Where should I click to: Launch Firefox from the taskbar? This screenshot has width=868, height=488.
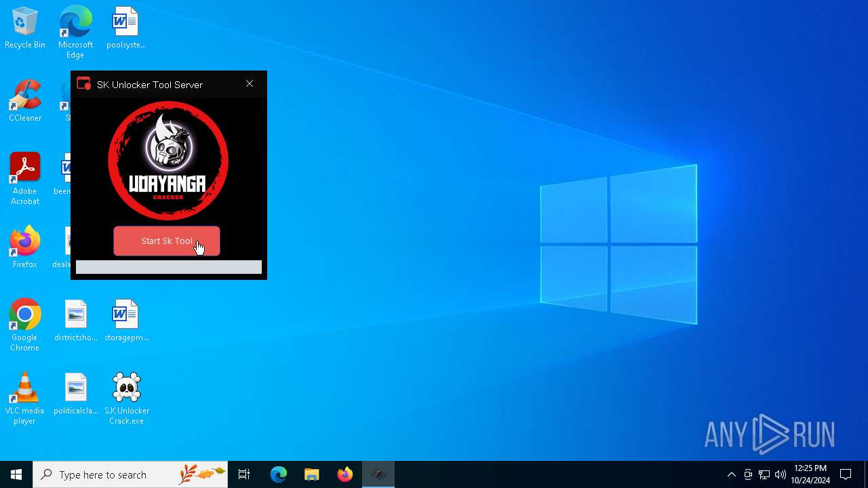tap(345, 474)
